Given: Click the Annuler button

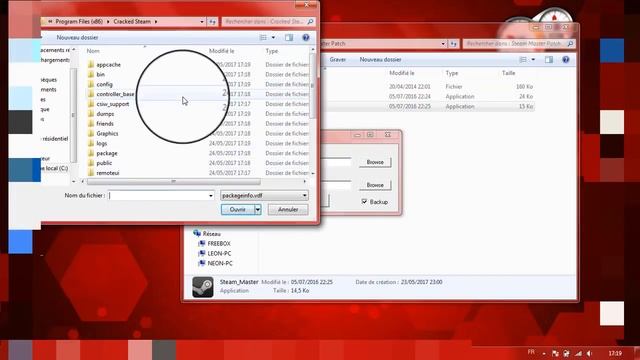Looking at the screenshot, I should pos(288,209).
